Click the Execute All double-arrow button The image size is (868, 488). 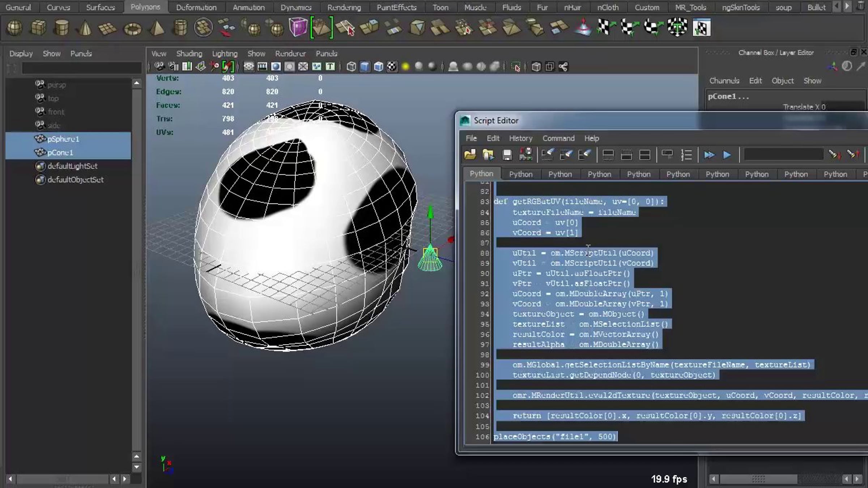(x=709, y=155)
